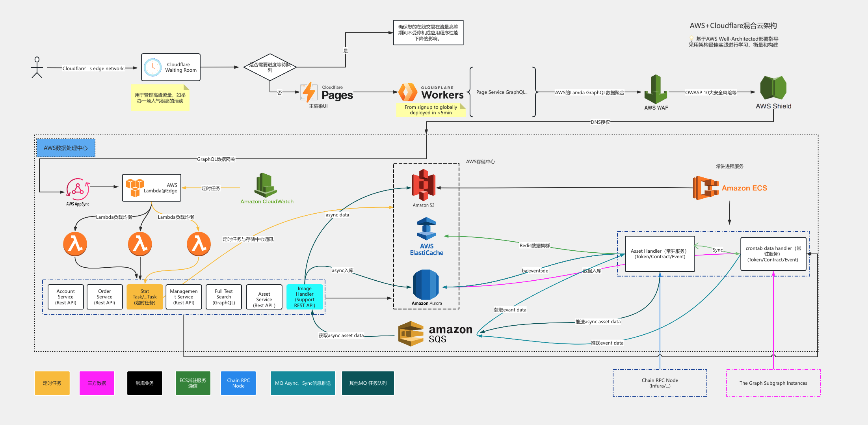Select the Cloudflare Waiting Room clock icon
Image resolution: width=868 pixels, height=425 pixels.
coord(152,67)
